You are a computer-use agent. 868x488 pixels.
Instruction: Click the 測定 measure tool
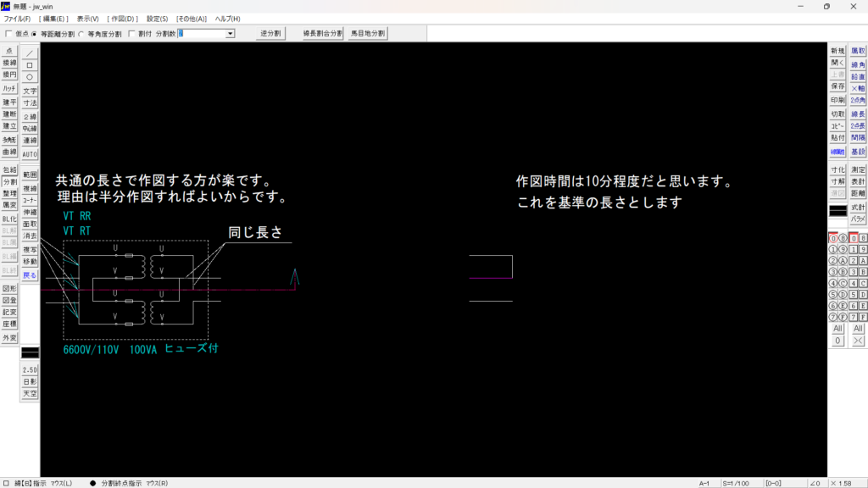point(858,169)
